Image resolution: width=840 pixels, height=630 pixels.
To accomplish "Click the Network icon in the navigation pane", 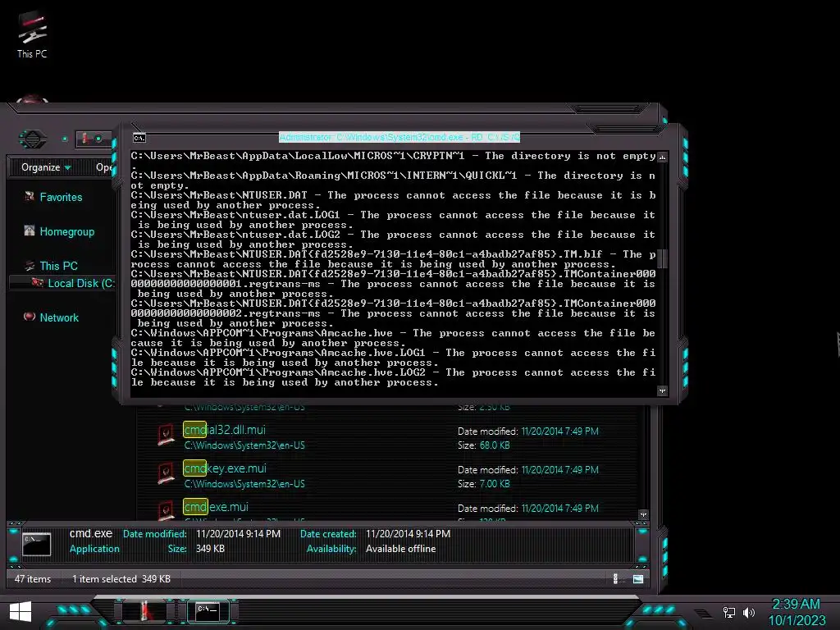I will pyautogui.click(x=30, y=317).
